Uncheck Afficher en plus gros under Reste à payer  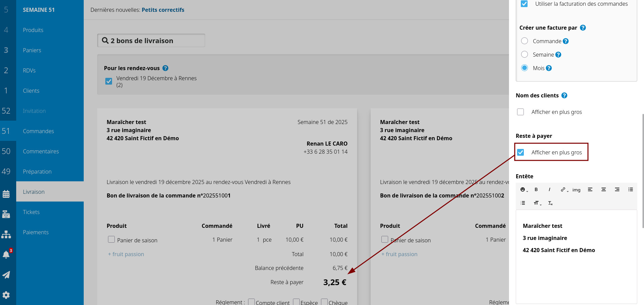click(x=521, y=152)
